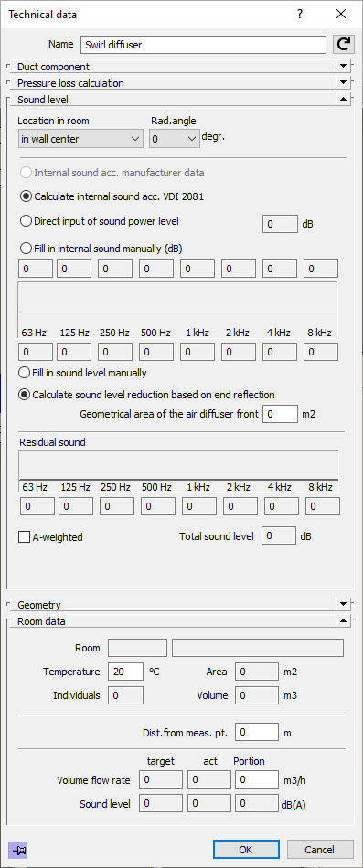The height and width of the screenshot is (868, 363).
Task: Click the Temperature input field
Action: point(126,672)
